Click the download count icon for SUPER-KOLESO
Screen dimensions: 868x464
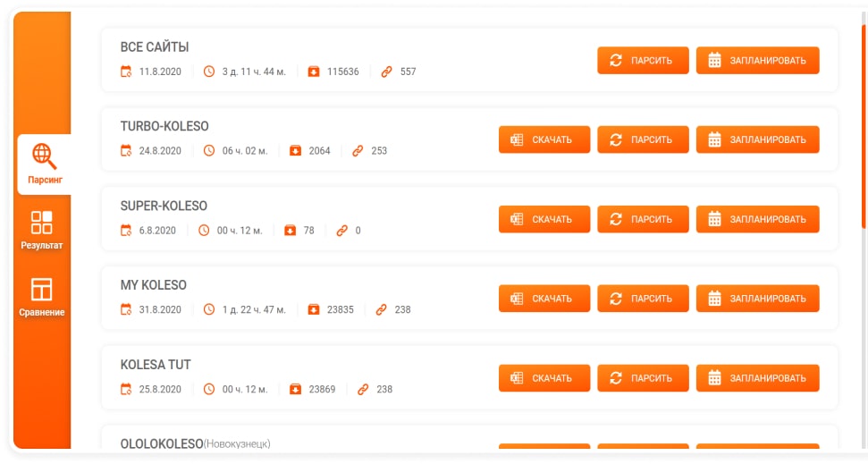coord(290,231)
